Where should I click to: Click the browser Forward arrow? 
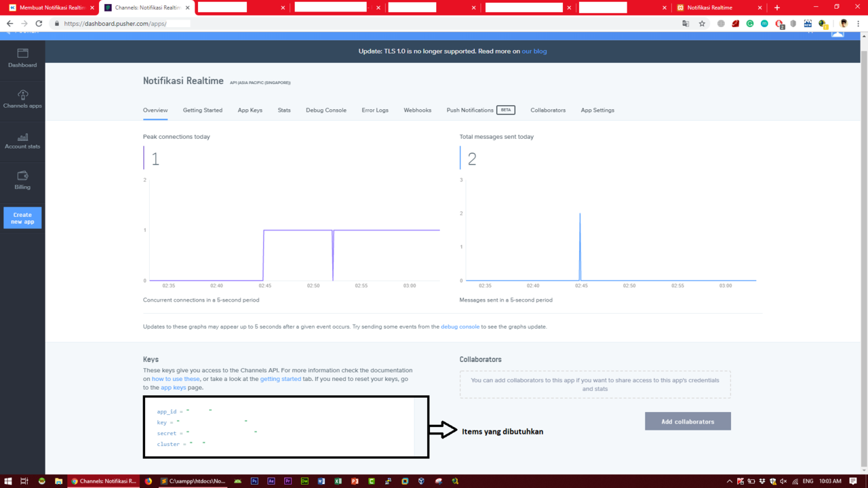coord(24,24)
